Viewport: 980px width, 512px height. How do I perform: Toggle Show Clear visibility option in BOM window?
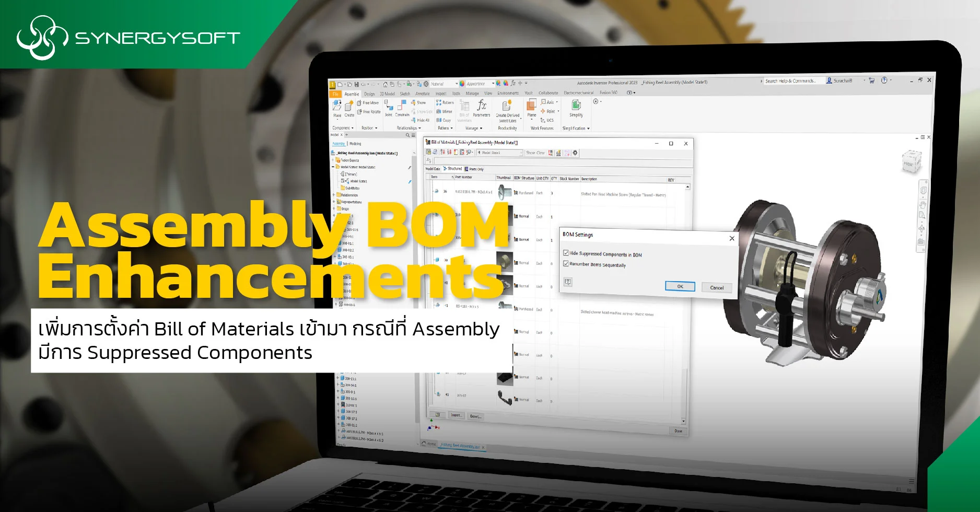(x=535, y=153)
